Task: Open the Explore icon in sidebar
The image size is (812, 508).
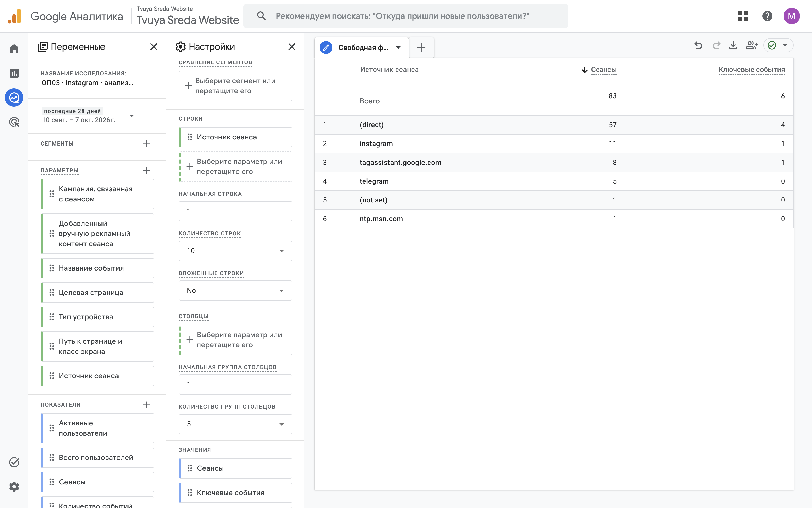Action: coord(14,98)
